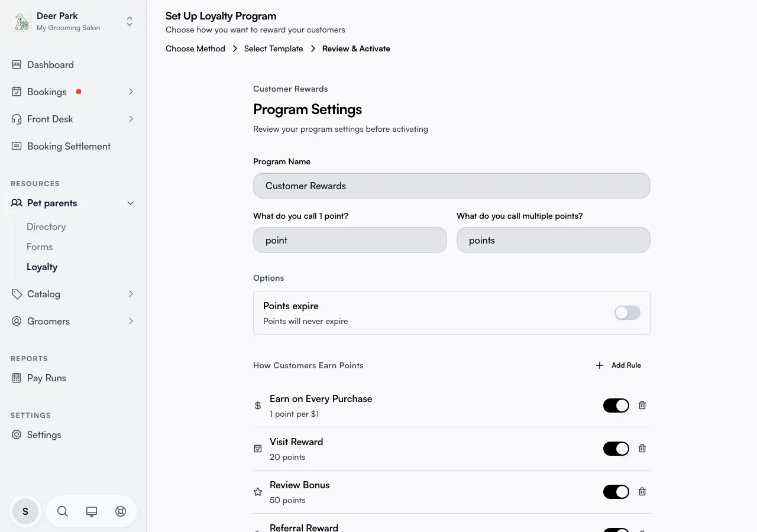Click the Deer Park salon logo
The image size is (757, 532).
(21, 22)
